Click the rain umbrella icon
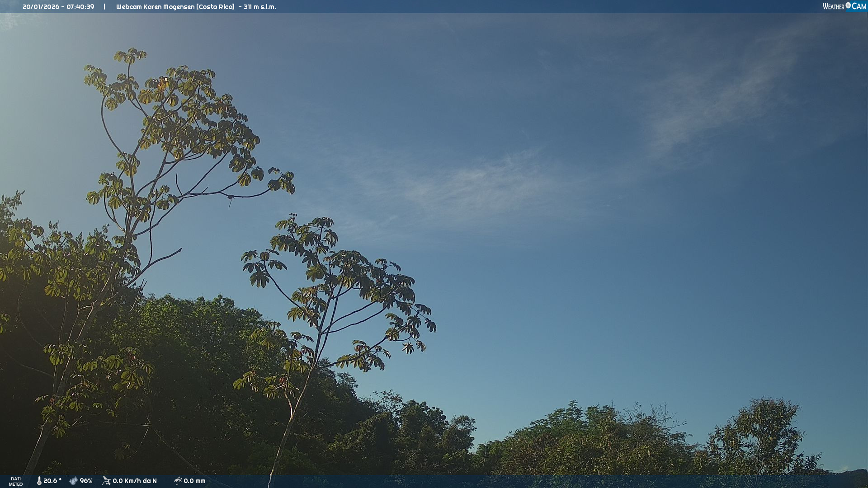This screenshot has width=868, height=488. pyautogui.click(x=178, y=481)
